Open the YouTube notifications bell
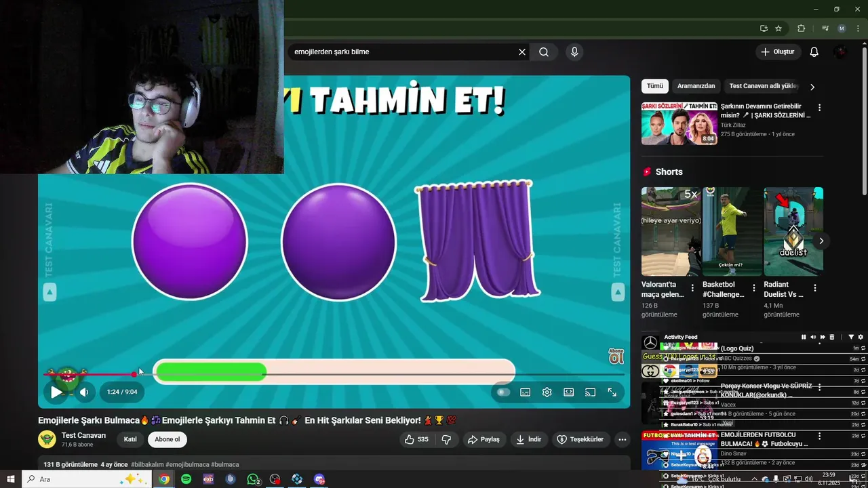Viewport: 868px width, 488px height. coord(814,52)
